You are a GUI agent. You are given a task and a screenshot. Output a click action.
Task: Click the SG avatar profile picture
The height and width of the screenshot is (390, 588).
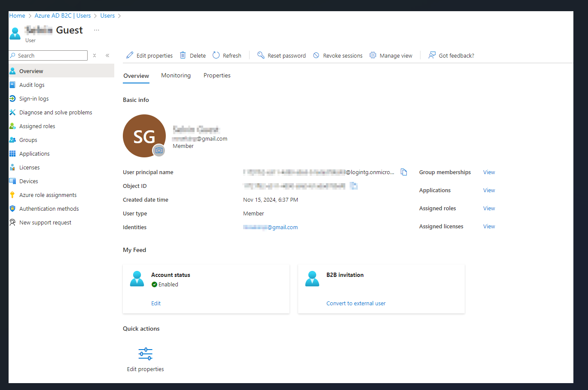[144, 136]
